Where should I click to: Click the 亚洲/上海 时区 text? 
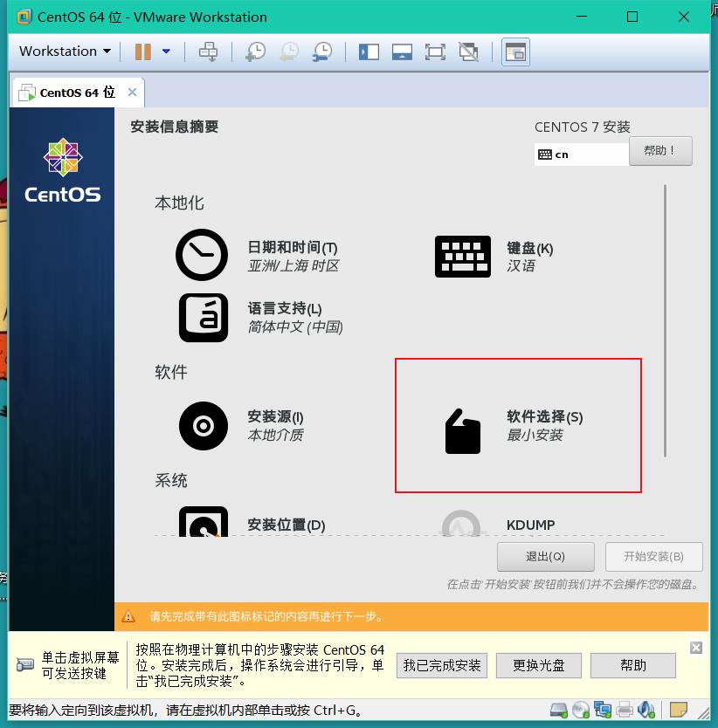(293, 266)
